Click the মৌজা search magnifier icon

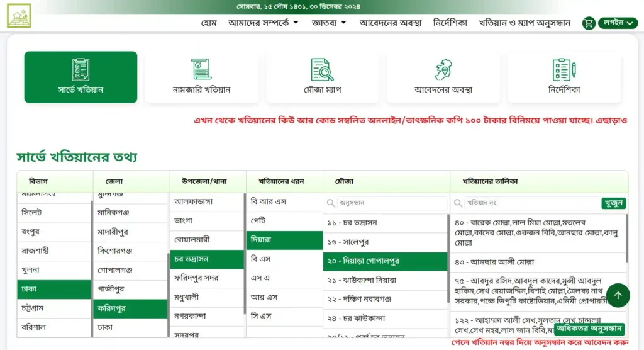[x=331, y=203]
